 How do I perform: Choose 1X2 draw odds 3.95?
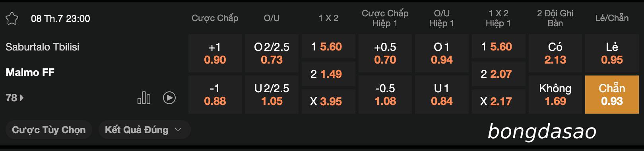click(x=328, y=101)
